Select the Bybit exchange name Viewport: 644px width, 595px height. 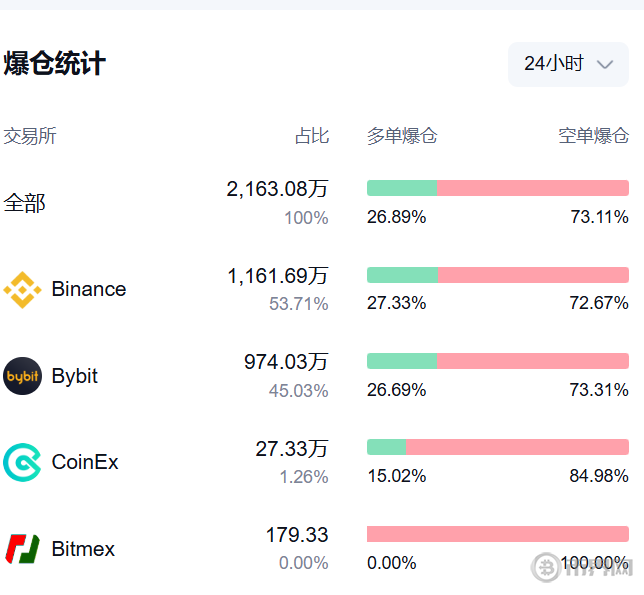click(75, 376)
